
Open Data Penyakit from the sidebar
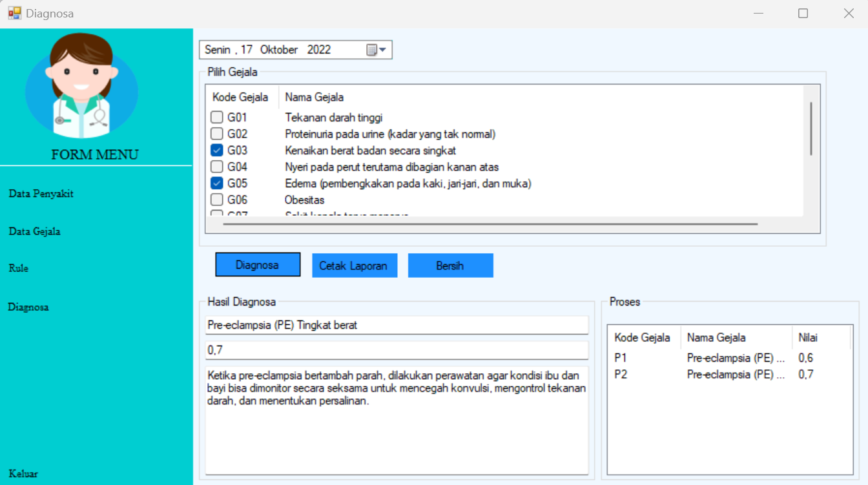pos(41,193)
